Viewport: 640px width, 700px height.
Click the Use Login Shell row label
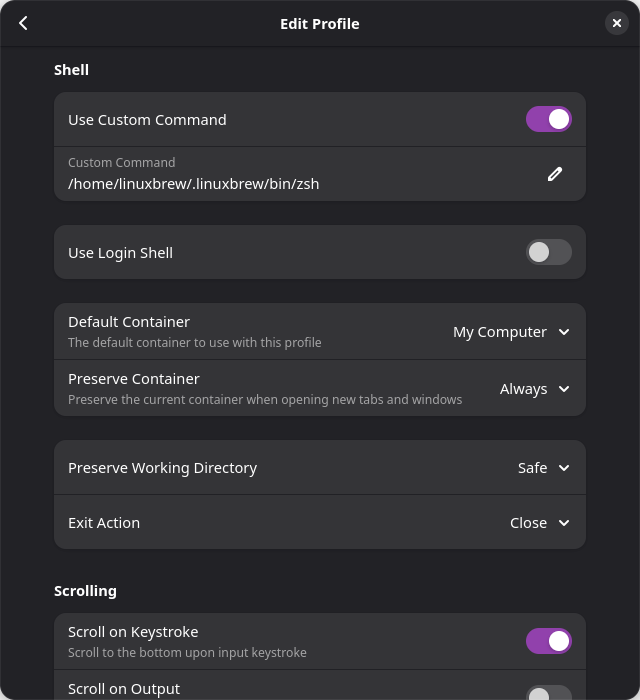click(121, 253)
